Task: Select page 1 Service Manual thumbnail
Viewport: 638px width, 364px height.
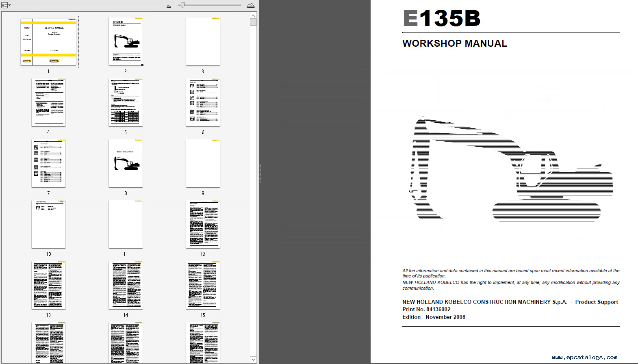Action: click(48, 42)
